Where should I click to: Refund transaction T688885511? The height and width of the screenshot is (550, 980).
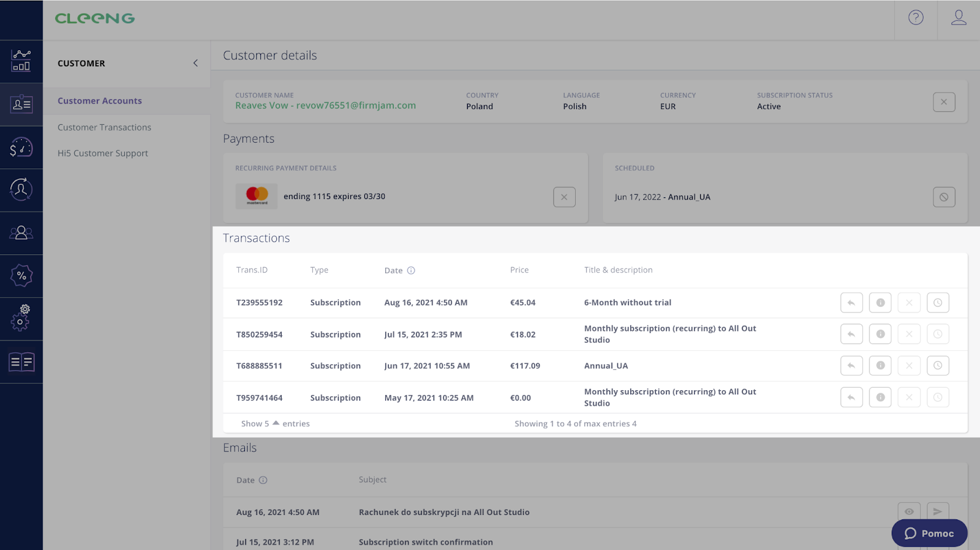tap(851, 366)
